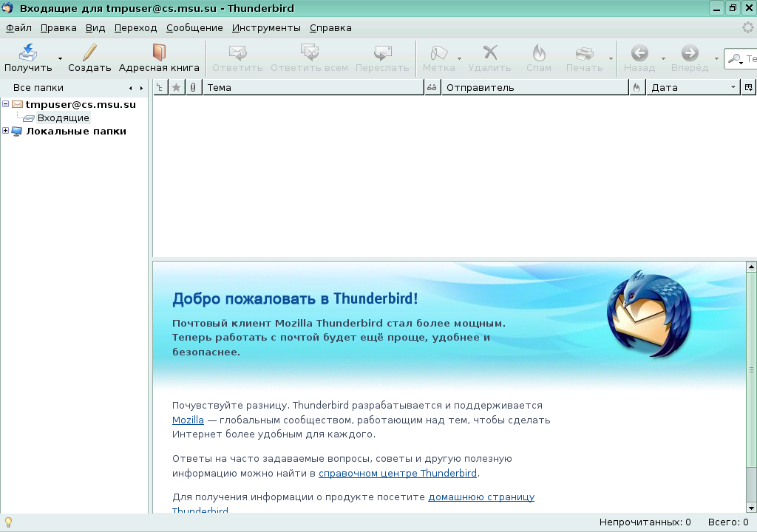Open the Инструменты menu
Viewport: 757px width, 532px height.
265,28
